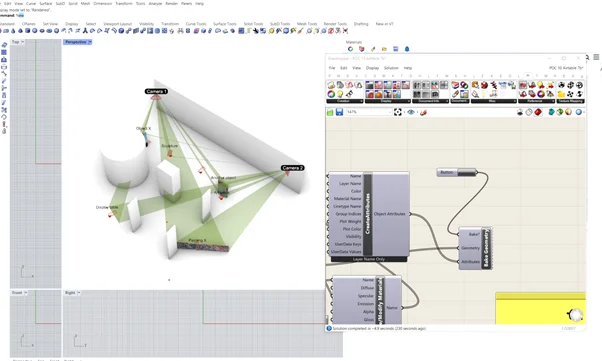602x361 pixels.
Task: Select the orange sphere icon in Display panel
Action: 379,94
